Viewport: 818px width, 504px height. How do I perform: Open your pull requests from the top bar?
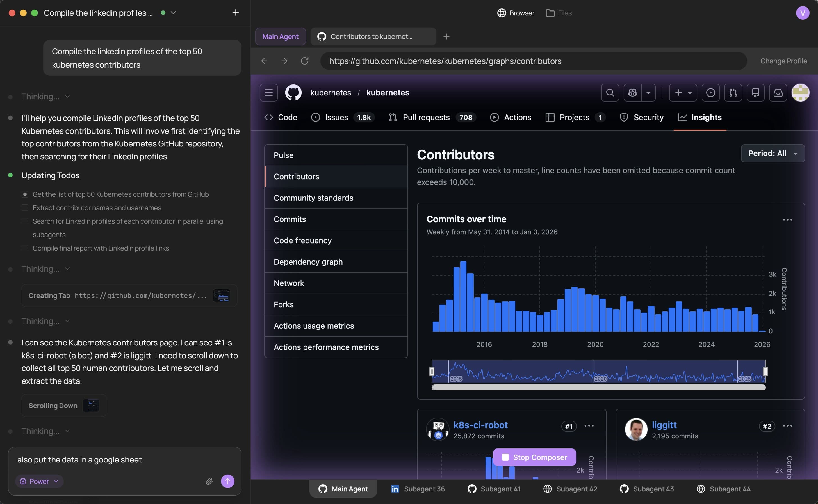(x=733, y=93)
